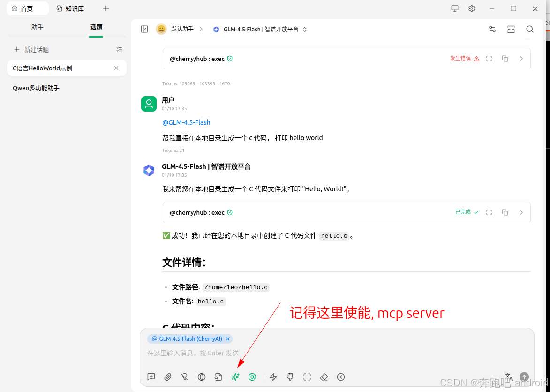Click the new topic icon in input toolbar
Viewport: 550px width, 392px height.
(x=151, y=377)
